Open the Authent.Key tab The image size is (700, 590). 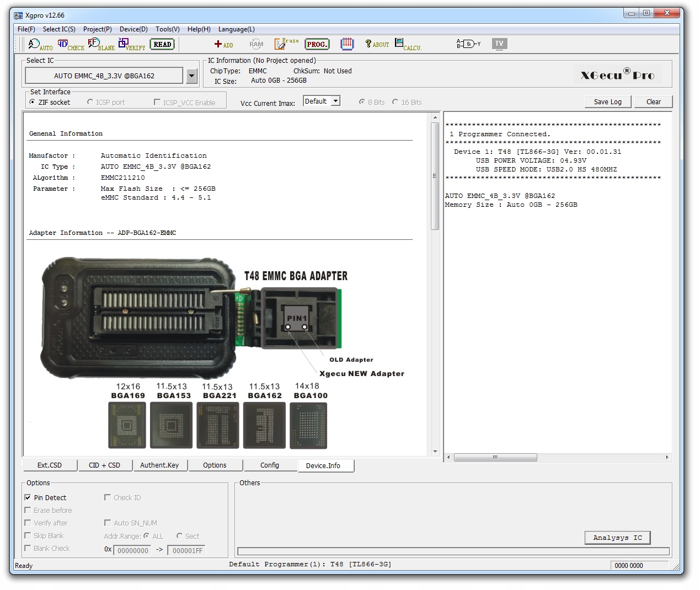pos(159,465)
